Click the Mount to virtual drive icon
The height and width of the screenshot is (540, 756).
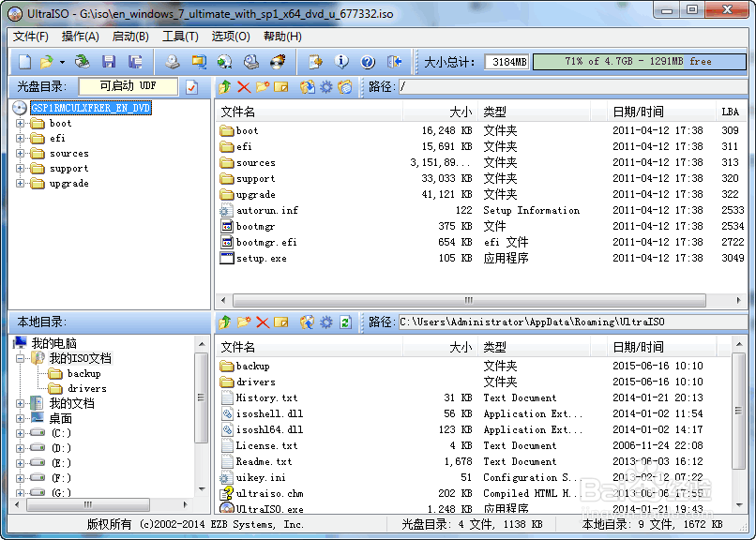tap(251, 62)
